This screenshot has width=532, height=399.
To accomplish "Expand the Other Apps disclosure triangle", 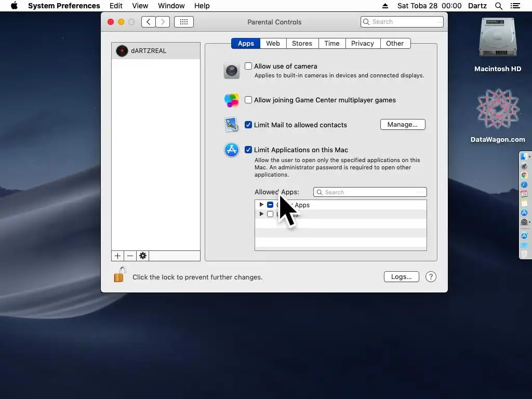I will point(261,205).
